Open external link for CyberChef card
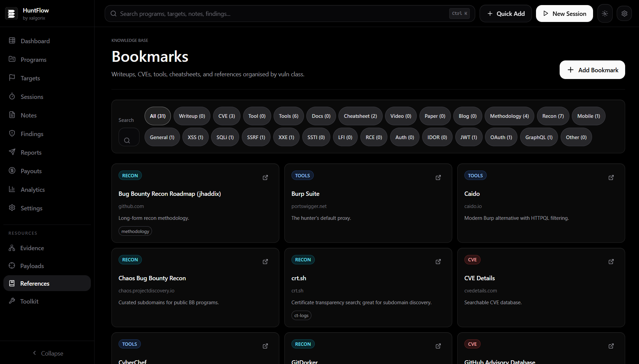The height and width of the screenshot is (364, 639). (x=265, y=346)
